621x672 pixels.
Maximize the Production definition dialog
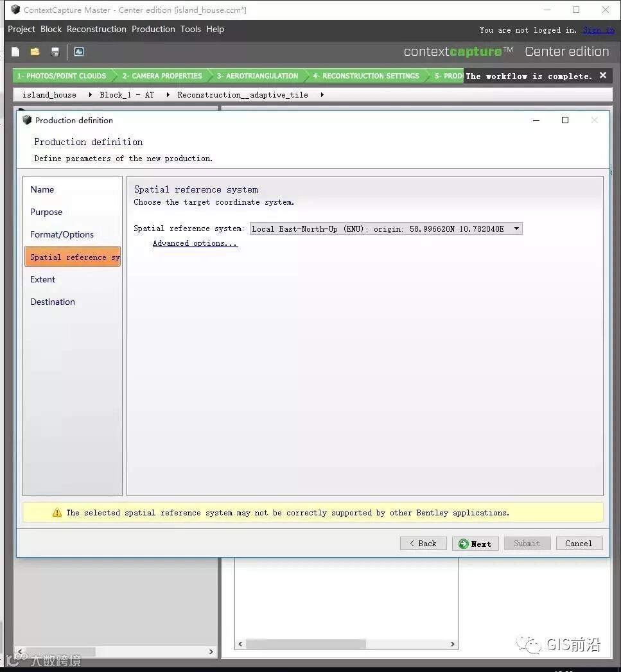point(565,120)
